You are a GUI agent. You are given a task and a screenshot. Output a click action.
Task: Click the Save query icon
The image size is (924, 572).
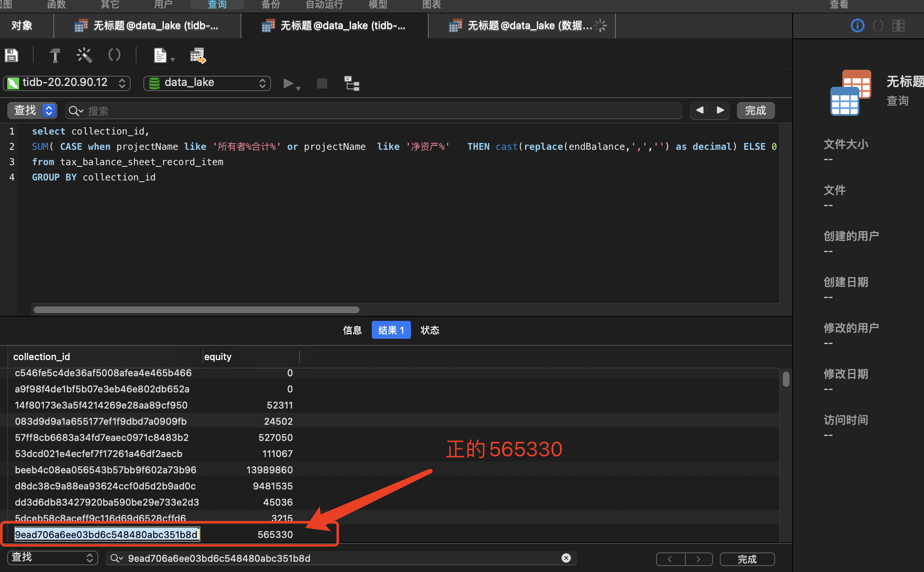pos(11,55)
